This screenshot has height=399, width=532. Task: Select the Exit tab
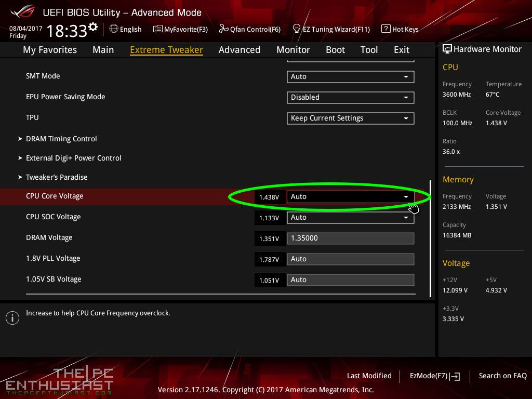(402, 50)
